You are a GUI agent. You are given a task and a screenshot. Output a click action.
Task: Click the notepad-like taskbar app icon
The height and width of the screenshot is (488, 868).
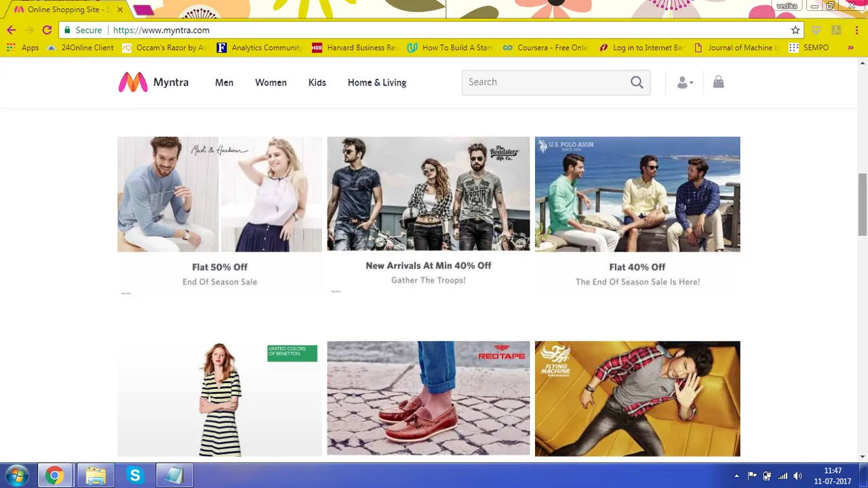(174, 476)
